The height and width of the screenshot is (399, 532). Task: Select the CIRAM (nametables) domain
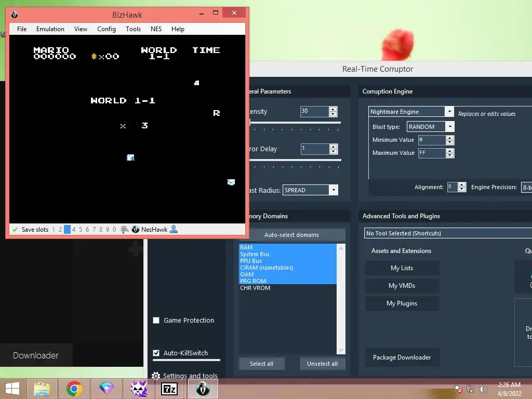pos(288,268)
